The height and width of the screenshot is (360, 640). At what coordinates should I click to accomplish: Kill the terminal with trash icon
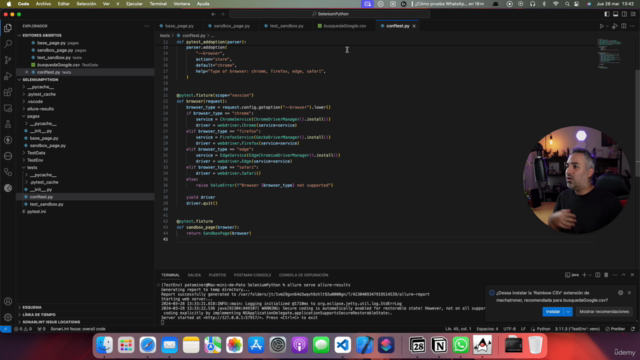point(606,275)
